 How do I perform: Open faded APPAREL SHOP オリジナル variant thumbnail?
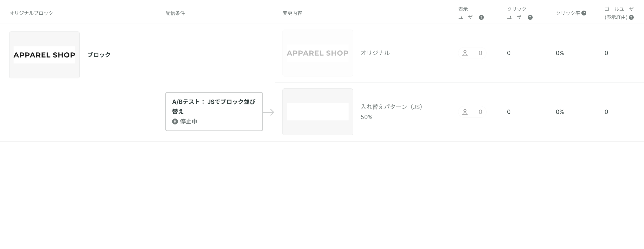point(318,53)
